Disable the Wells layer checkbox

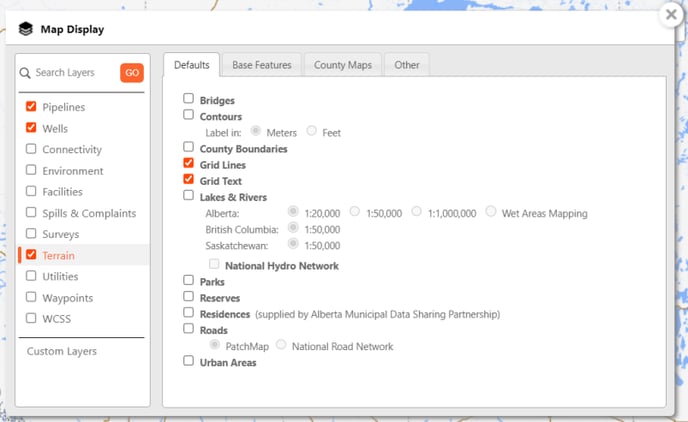point(32,128)
